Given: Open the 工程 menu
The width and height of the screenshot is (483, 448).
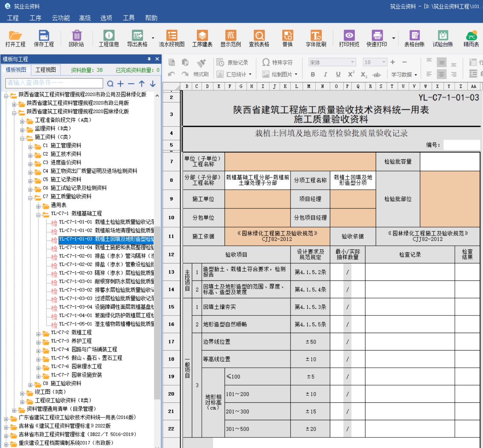Looking at the screenshot, I should tap(13, 18).
